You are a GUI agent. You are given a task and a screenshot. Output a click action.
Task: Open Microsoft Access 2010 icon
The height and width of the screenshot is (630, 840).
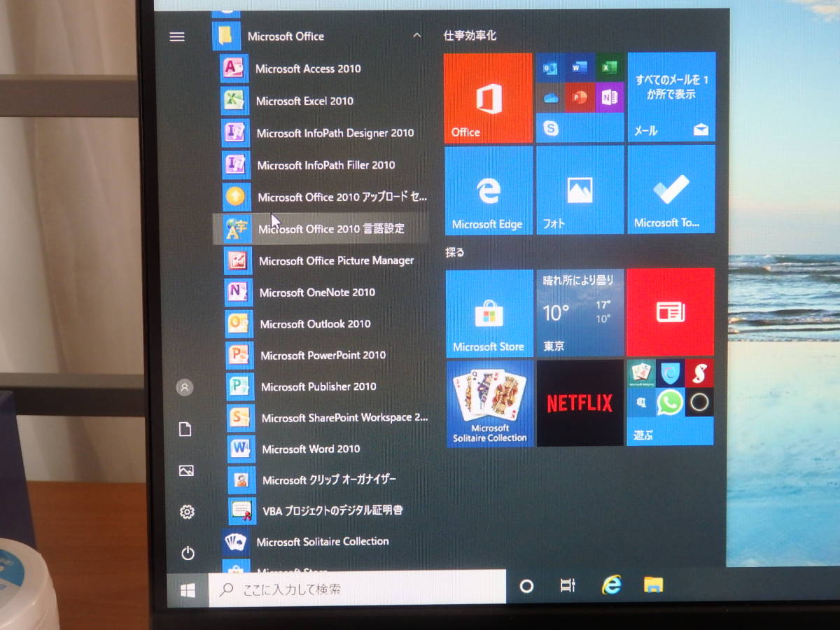[232, 69]
